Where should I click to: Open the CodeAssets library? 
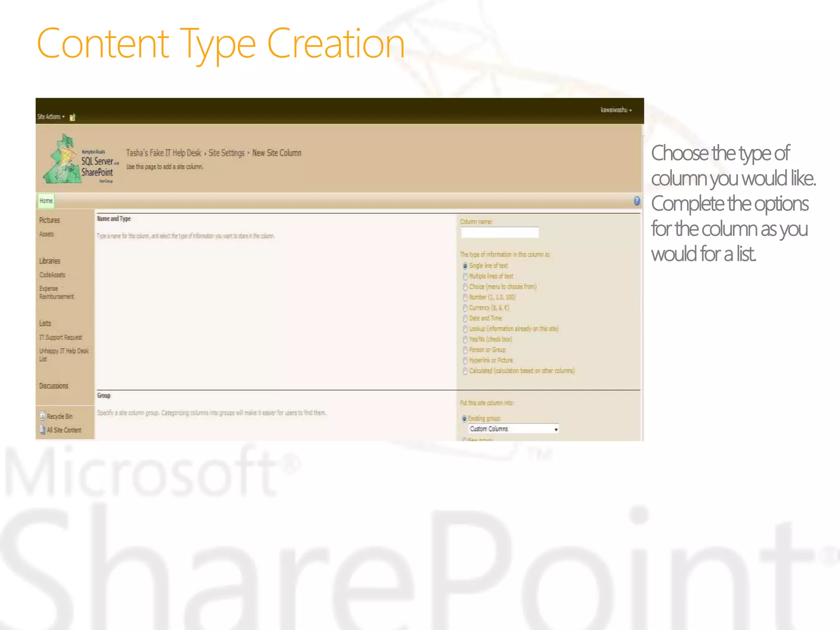pyautogui.click(x=52, y=275)
